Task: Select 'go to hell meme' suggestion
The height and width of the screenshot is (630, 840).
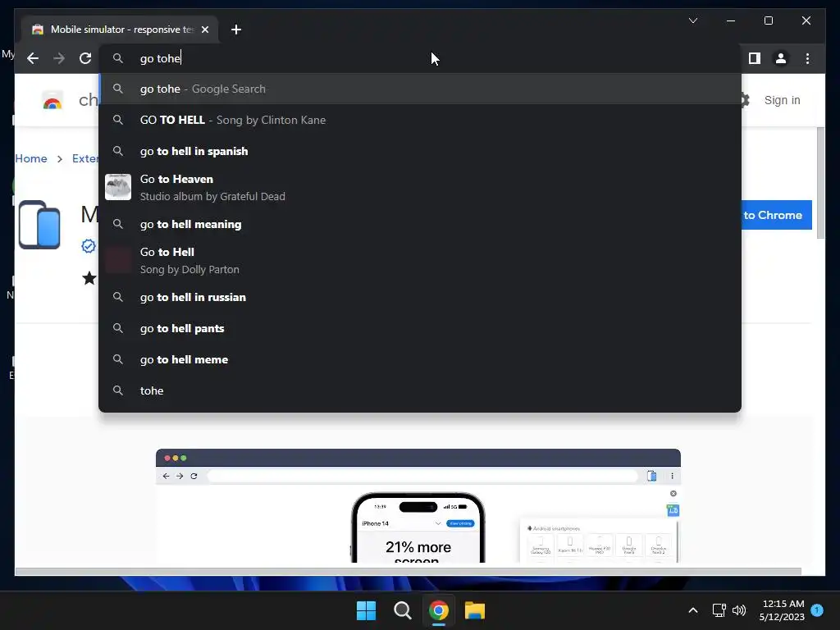Action: (x=420, y=359)
